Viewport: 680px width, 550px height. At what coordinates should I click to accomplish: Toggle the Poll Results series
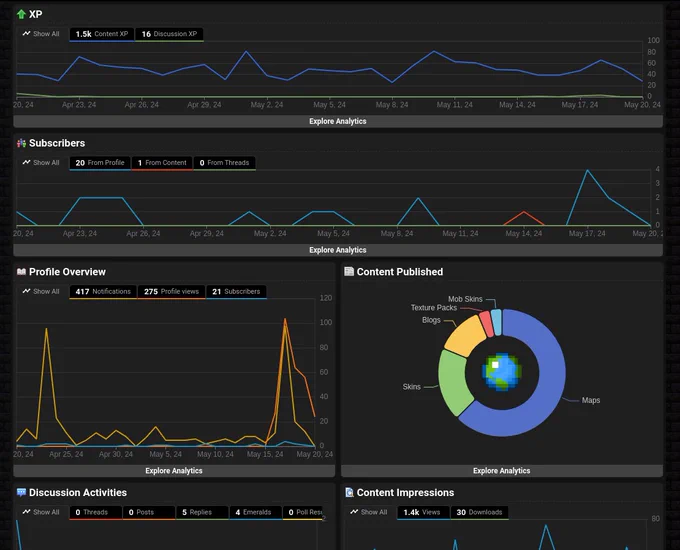[303, 513]
